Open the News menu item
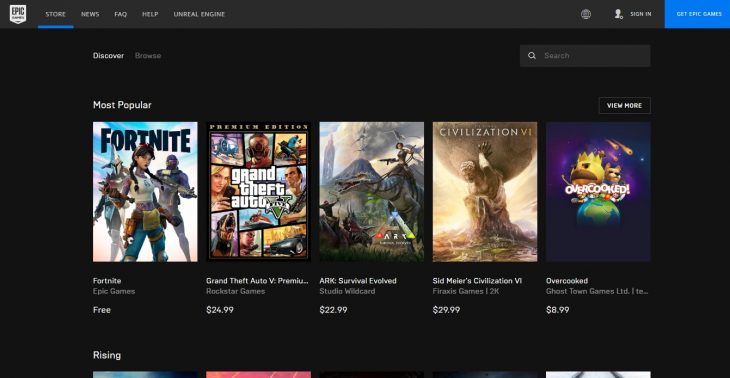Image resolution: width=730 pixels, height=378 pixels. click(90, 14)
